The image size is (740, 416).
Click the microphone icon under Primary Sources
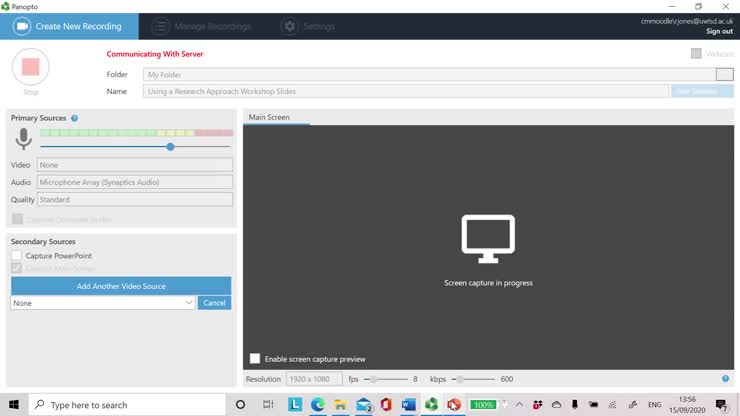point(23,139)
